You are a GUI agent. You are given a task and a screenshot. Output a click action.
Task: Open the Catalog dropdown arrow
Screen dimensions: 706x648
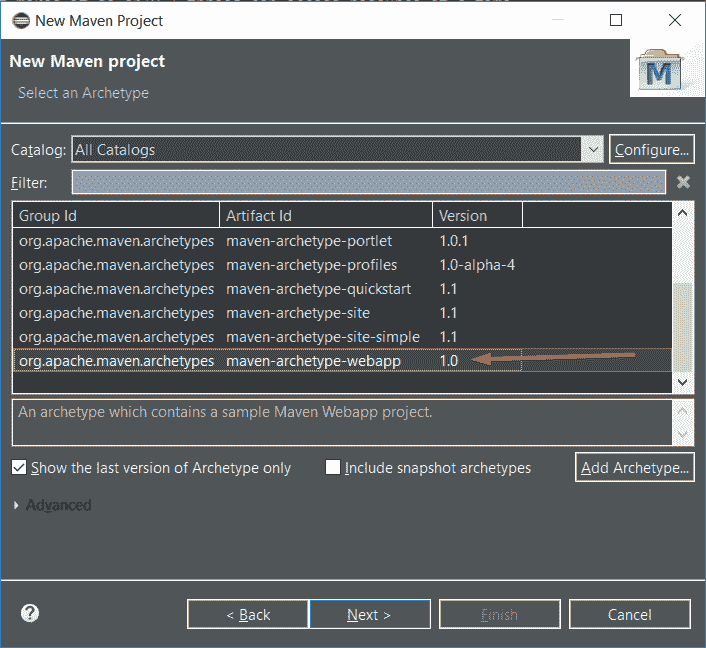tap(593, 149)
